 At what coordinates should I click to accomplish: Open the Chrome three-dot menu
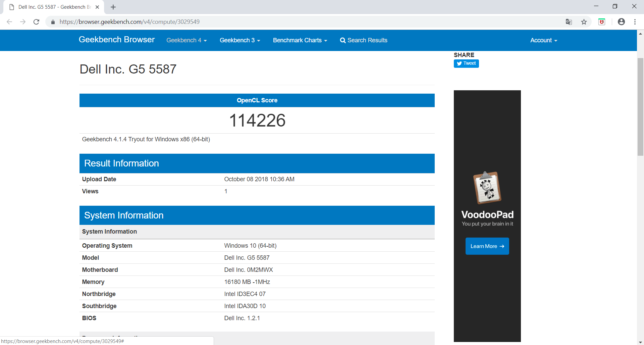pos(635,22)
